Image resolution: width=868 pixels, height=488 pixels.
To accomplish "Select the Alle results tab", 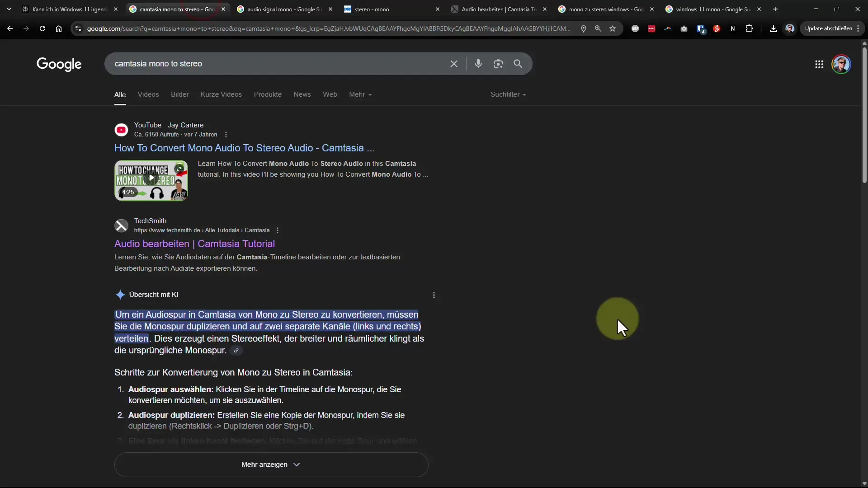I will [x=120, y=95].
